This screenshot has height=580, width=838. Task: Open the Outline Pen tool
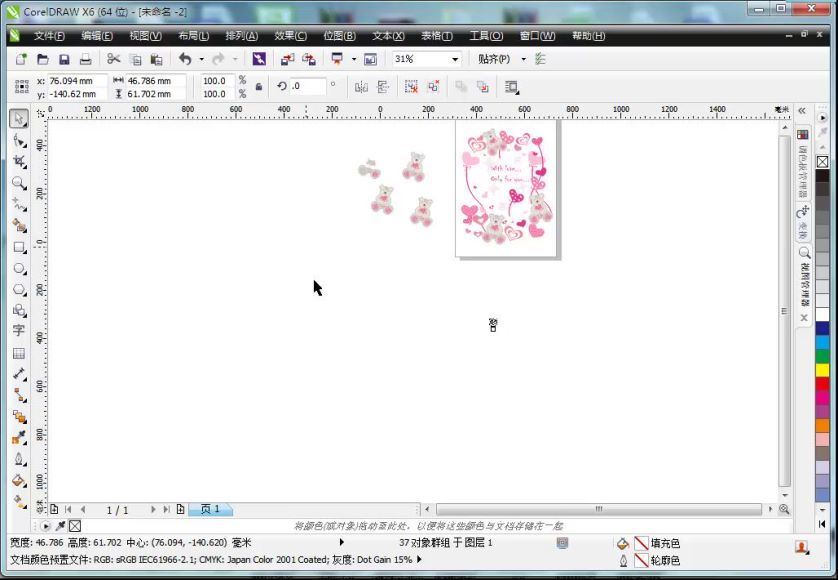[19, 459]
